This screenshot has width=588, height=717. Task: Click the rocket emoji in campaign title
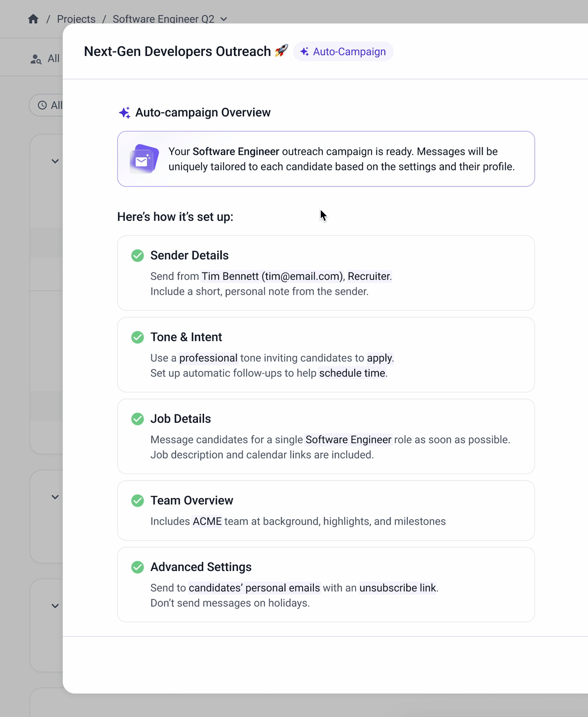(x=281, y=50)
